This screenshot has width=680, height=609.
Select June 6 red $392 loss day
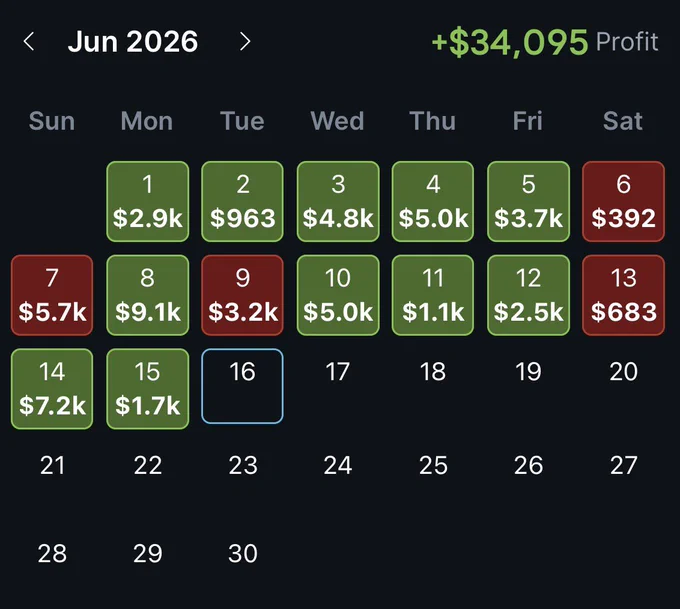click(623, 201)
